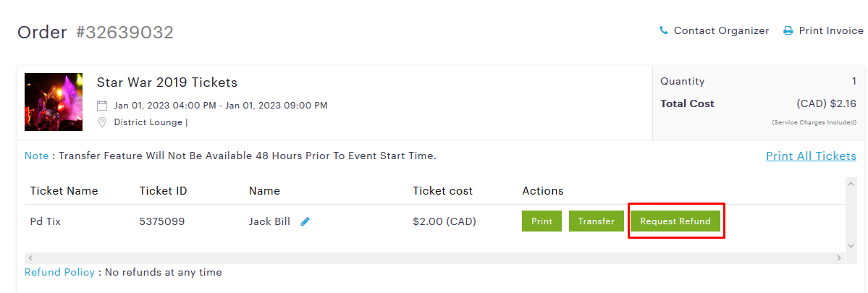
Task: Click the location pin icon by District Lounge
Action: pos(102,122)
